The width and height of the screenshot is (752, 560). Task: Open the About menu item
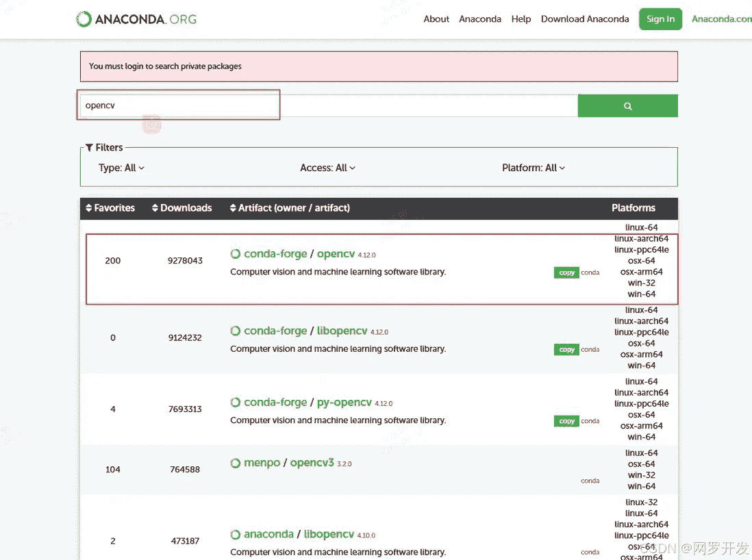tap(436, 19)
